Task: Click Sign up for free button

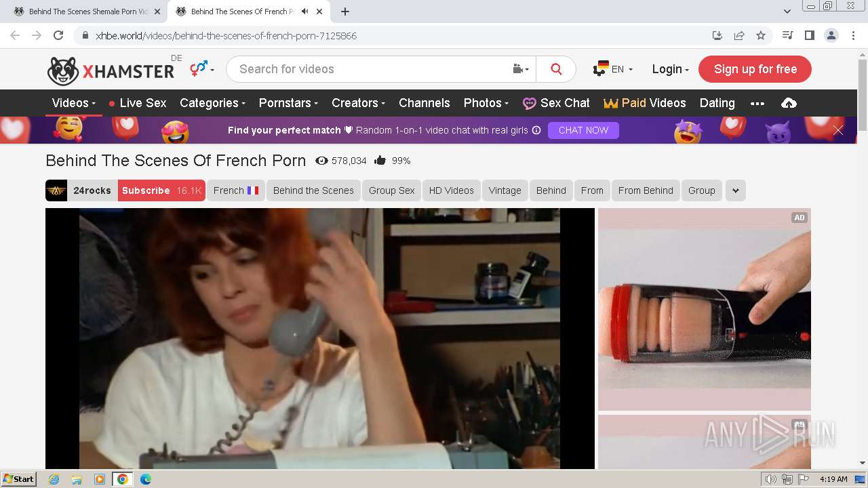Action: pyautogui.click(x=755, y=69)
